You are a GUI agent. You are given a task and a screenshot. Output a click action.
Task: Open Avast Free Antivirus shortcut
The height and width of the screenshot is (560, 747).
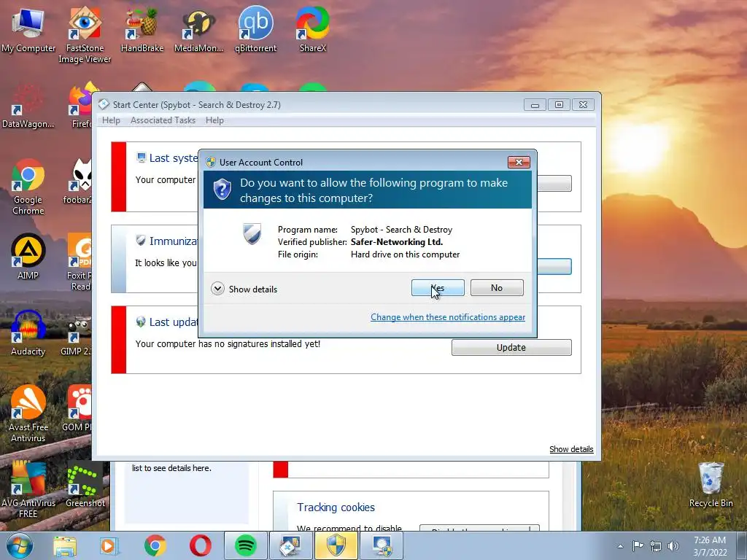click(28, 414)
